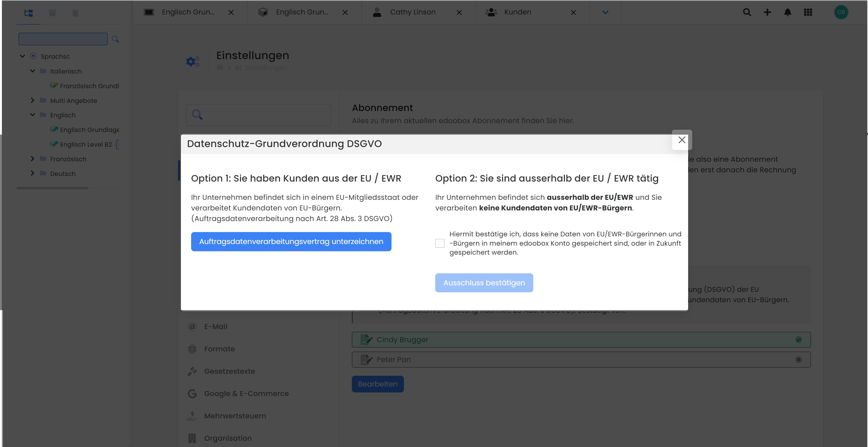Image resolution: width=868 pixels, height=447 pixels.
Task: Close the DSGVO dialog with X
Action: (x=682, y=140)
